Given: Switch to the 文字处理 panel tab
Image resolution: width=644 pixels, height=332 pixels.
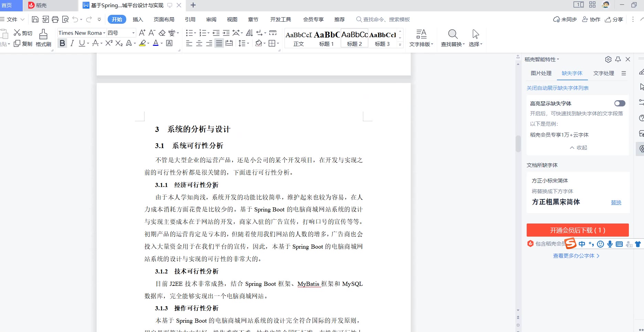Looking at the screenshot, I should [603, 73].
